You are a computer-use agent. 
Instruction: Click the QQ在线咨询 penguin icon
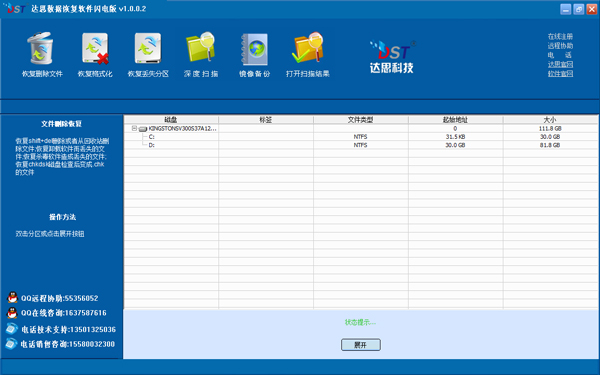pos(12,313)
